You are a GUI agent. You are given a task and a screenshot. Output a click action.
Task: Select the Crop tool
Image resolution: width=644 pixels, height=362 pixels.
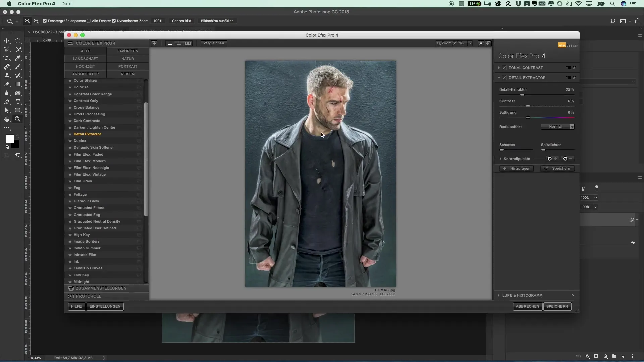[7, 58]
